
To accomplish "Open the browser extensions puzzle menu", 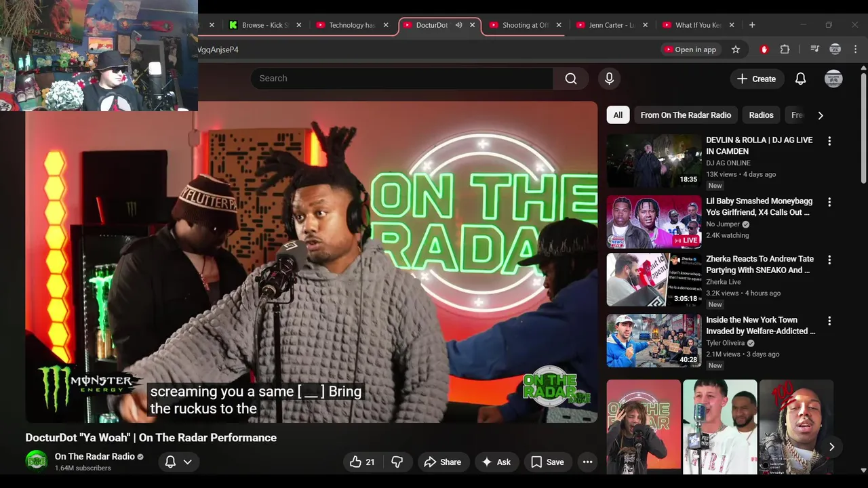I will click(x=785, y=49).
